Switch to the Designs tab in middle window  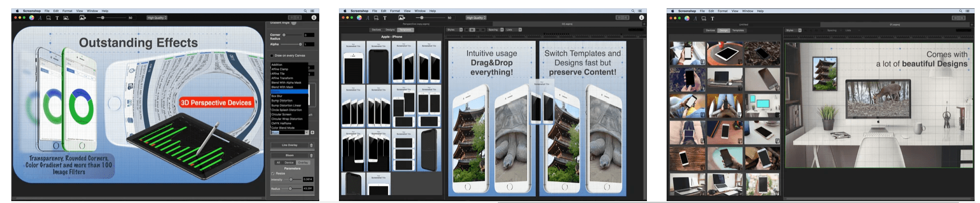pos(390,30)
